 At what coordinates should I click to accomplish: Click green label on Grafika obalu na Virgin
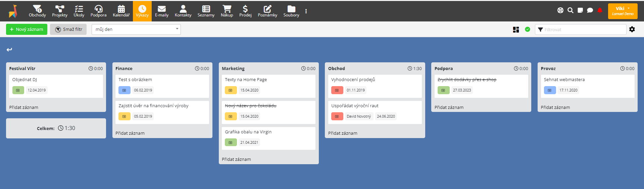231,142
